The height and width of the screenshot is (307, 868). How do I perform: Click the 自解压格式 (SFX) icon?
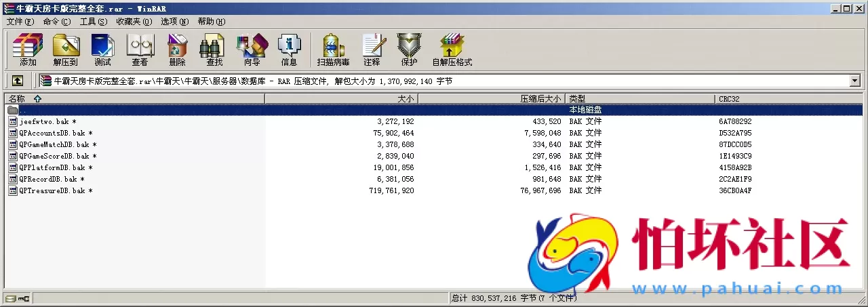point(452,49)
